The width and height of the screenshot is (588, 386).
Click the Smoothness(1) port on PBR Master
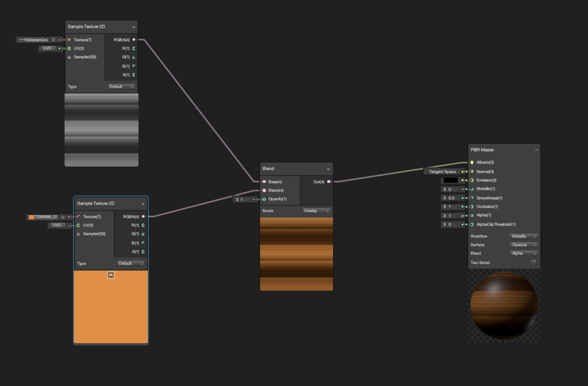pyautogui.click(x=472, y=198)
